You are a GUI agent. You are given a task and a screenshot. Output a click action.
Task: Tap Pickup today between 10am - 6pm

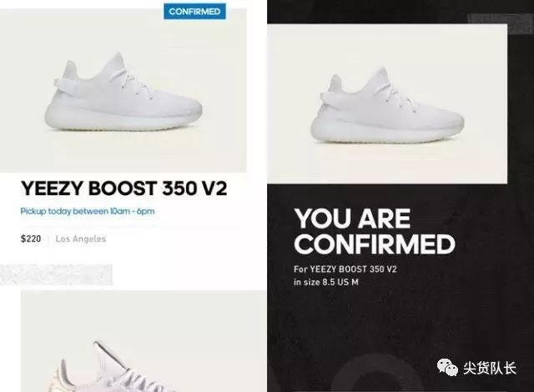click(x=88, y=211)
